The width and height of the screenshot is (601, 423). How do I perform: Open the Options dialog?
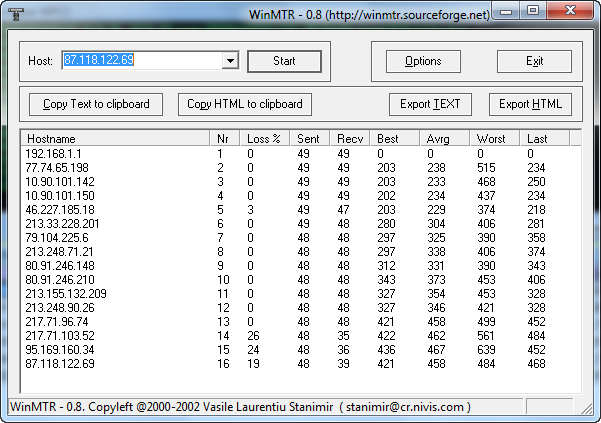pyautogui.click(x=423, y=61)
